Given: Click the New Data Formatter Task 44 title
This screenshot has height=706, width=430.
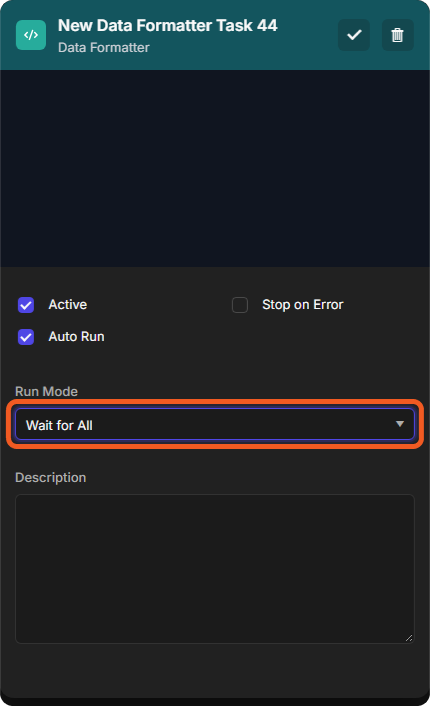Looking at the screenshot, I should [167, 26].
